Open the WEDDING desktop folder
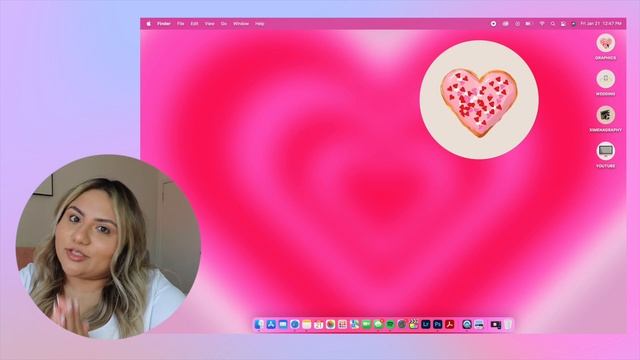Screen dimensions: 640x360 (605, 82)
